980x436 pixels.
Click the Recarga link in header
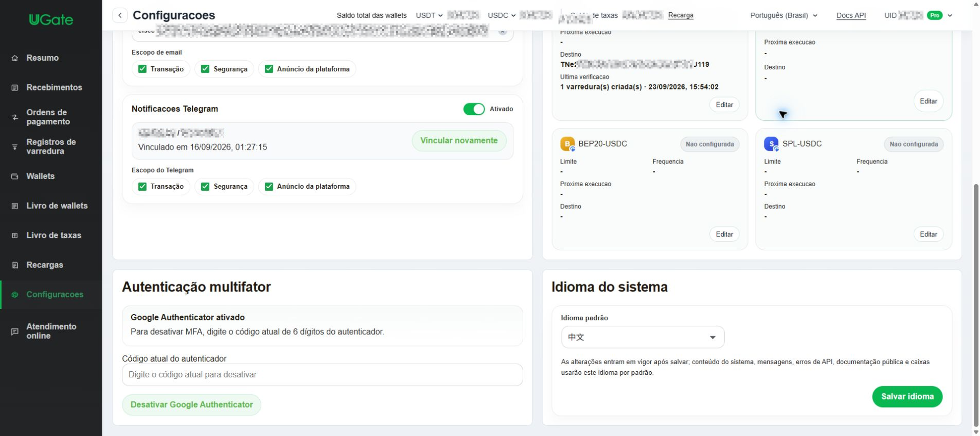pos(680,15)
